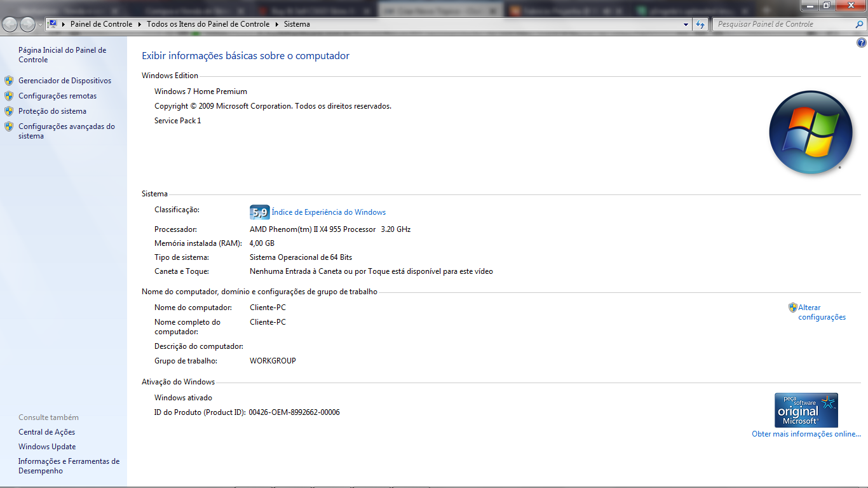Focus the Pesquisar Painel de Controle field
The width and height of the screenshot is (868, 488).
pyautogui.click(x=783, y=24)
